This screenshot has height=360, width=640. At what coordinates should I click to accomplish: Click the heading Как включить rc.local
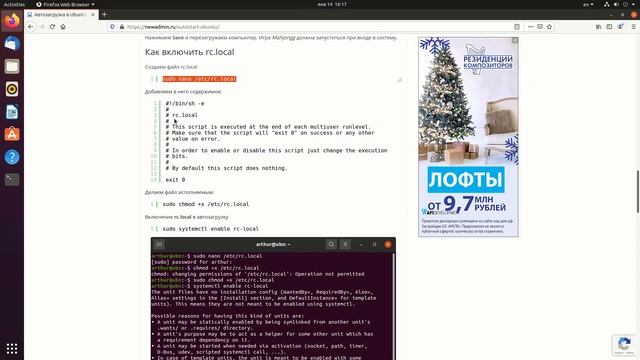[x=189, y=52]
